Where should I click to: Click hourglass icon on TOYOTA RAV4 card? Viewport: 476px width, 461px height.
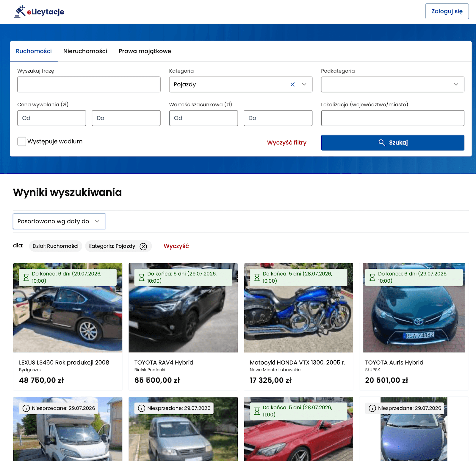(142, 278)
